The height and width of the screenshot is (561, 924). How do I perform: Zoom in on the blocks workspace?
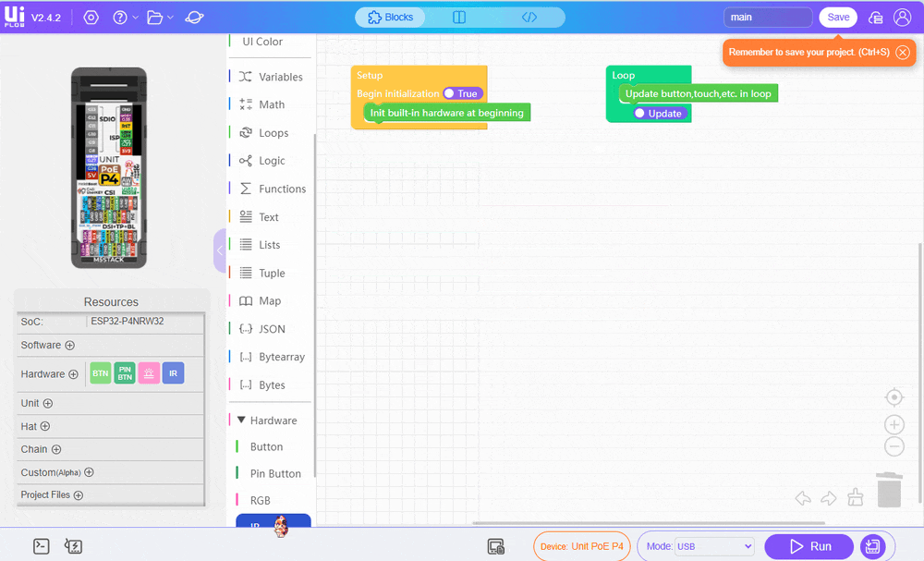coord(894,425)
